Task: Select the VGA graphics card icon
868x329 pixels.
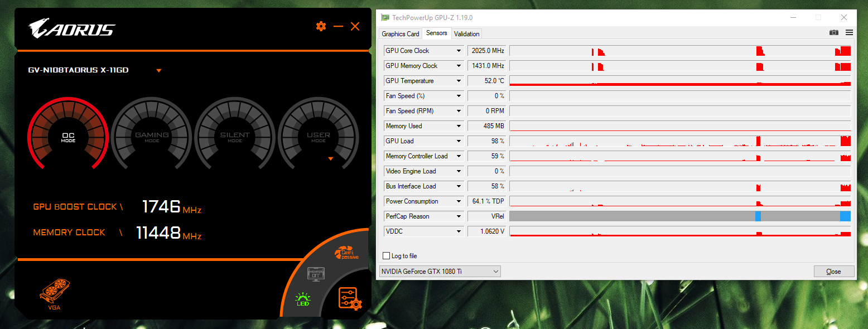Action: pyautogui.click(x=54, y=294)
